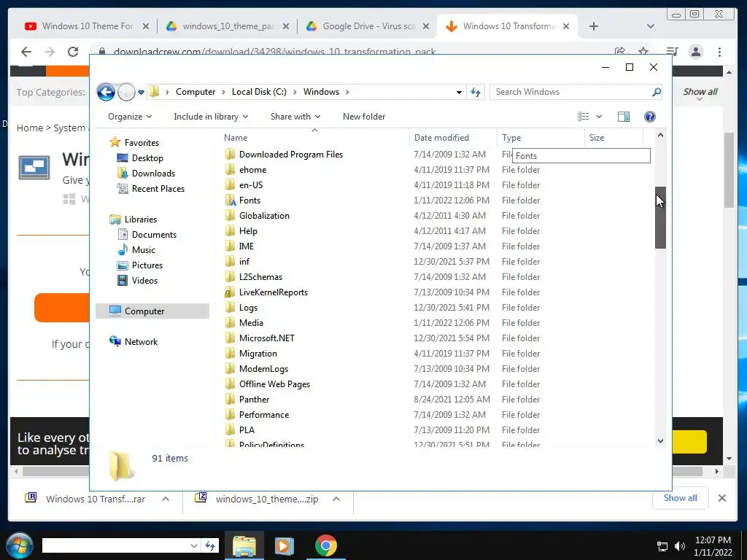Click Show all in downloads bar

pos(681,498)
